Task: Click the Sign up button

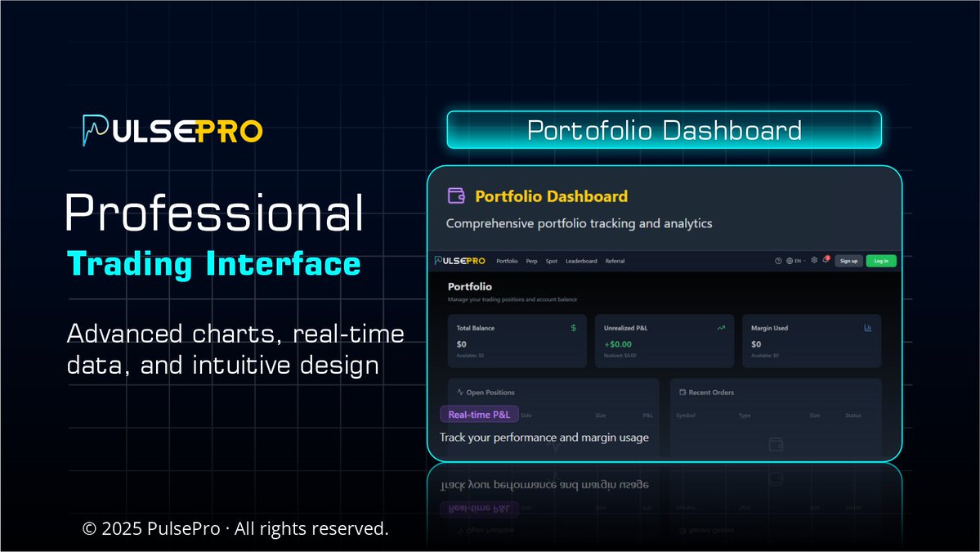Action: click(x=848, y=261)
